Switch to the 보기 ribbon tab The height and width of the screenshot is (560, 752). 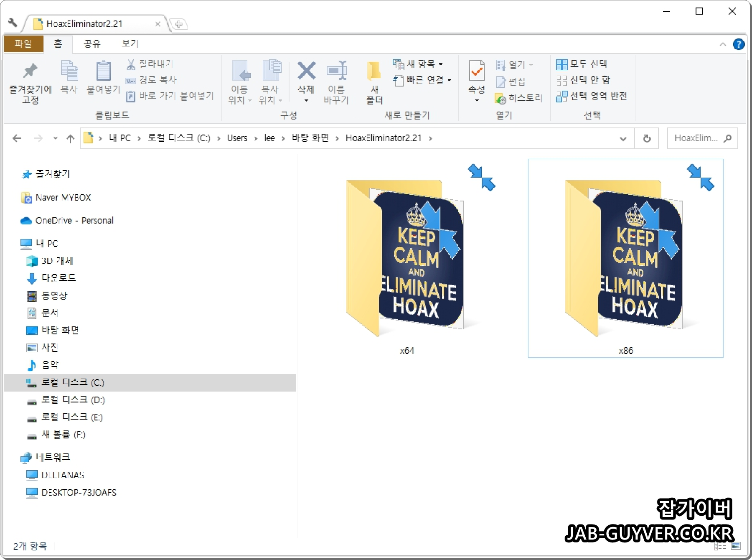129,43
